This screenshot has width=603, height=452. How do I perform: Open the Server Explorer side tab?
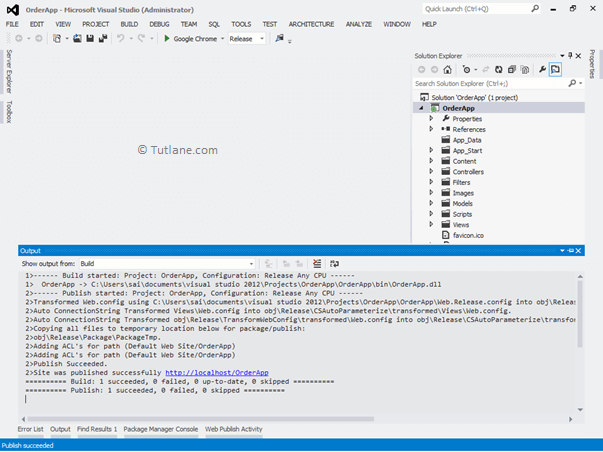9,72
